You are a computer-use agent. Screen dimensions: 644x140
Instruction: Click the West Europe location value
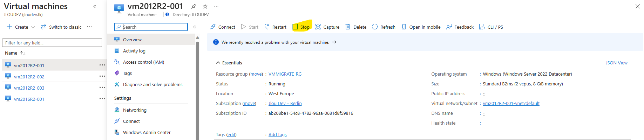(281, 93)
